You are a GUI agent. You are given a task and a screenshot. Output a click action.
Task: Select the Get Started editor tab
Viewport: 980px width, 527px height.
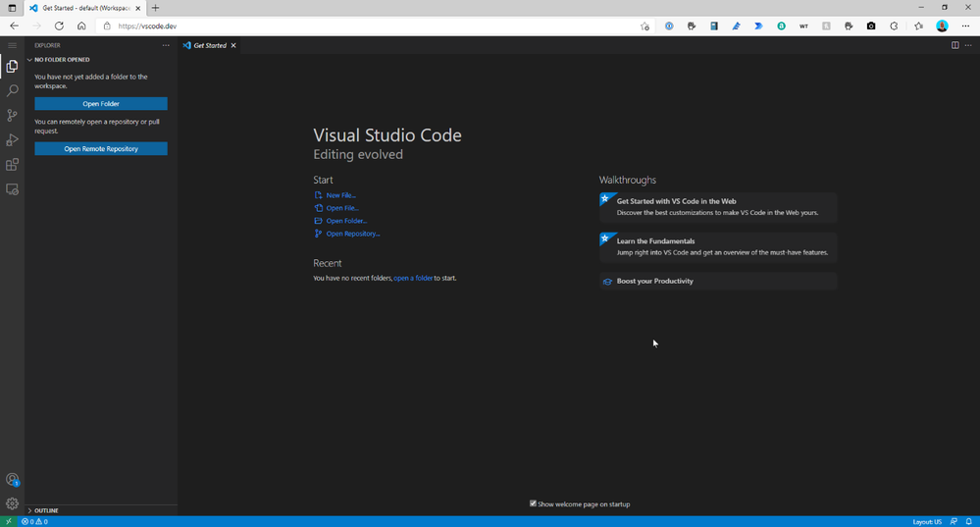[209, 46]
